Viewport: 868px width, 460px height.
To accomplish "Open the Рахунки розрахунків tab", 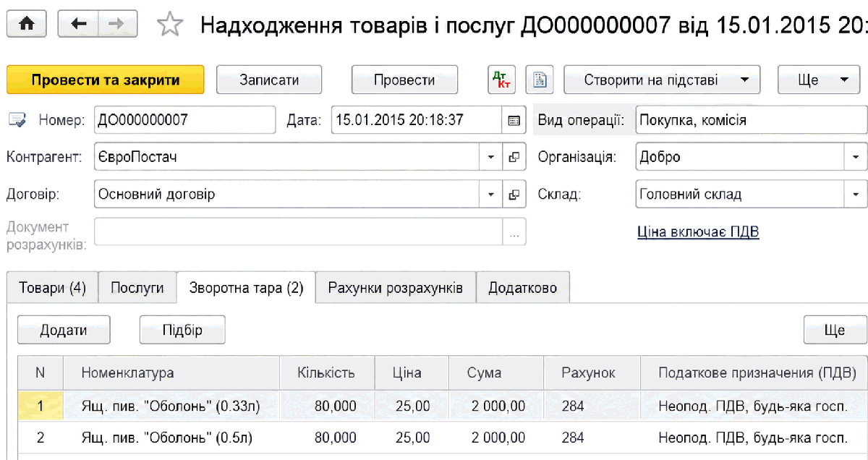I will point(396,288).
